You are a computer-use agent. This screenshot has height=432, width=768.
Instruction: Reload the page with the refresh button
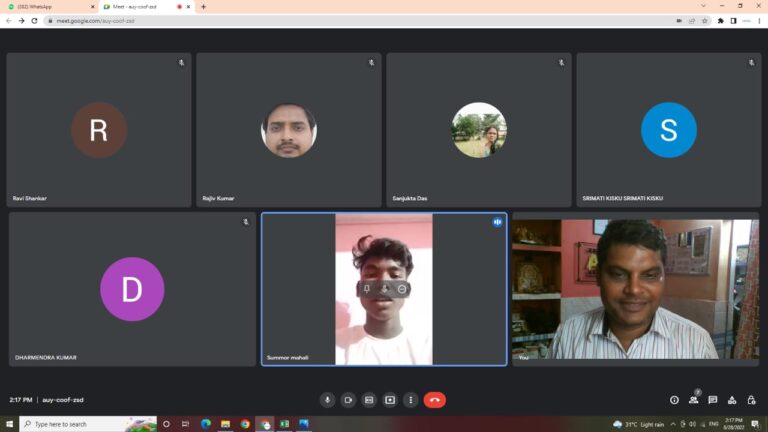coord(34,20)
